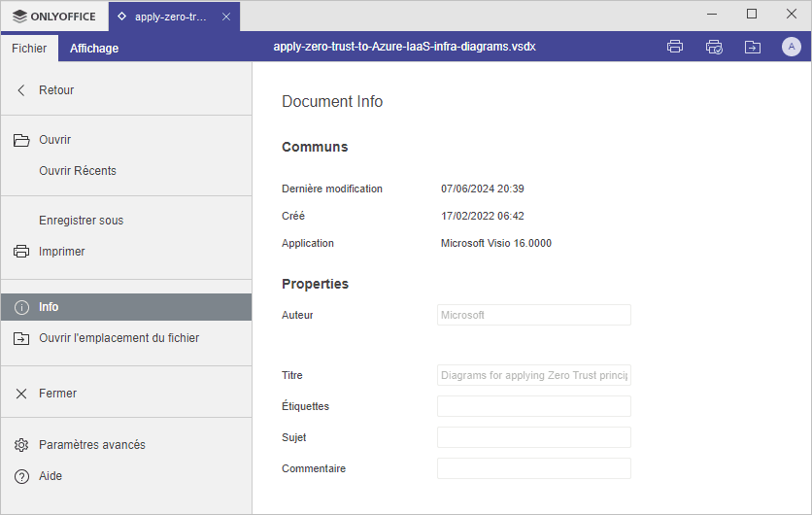Choose Ouvrir l'emplacement du fichier

(126, 338)
